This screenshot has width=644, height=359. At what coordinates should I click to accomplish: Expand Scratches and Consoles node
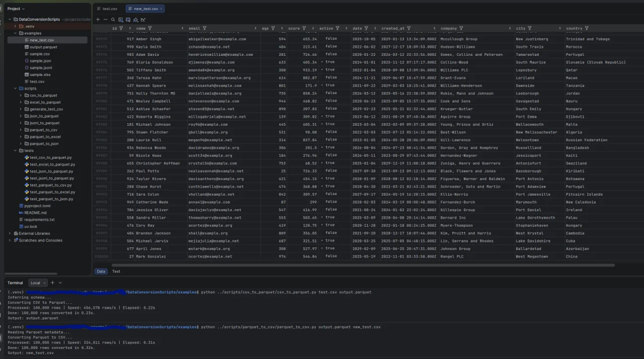point(10,240)
